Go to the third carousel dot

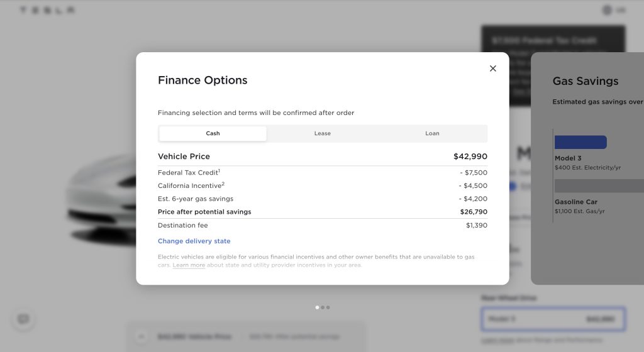(328, 307)
